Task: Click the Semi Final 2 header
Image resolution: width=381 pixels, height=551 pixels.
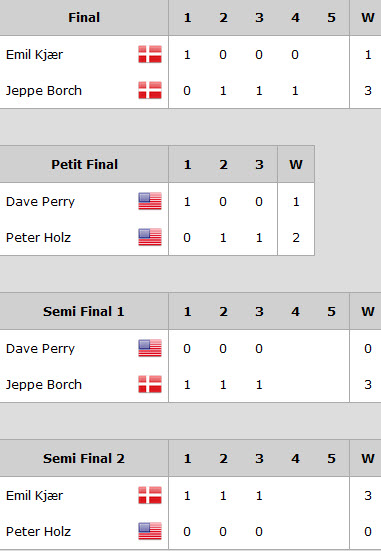Action: coord(84,458)
